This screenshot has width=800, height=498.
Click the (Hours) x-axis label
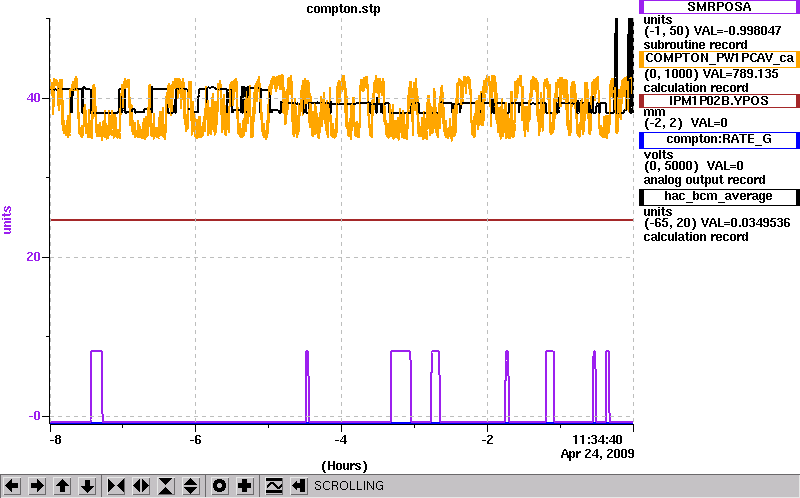tap(344, 466)
